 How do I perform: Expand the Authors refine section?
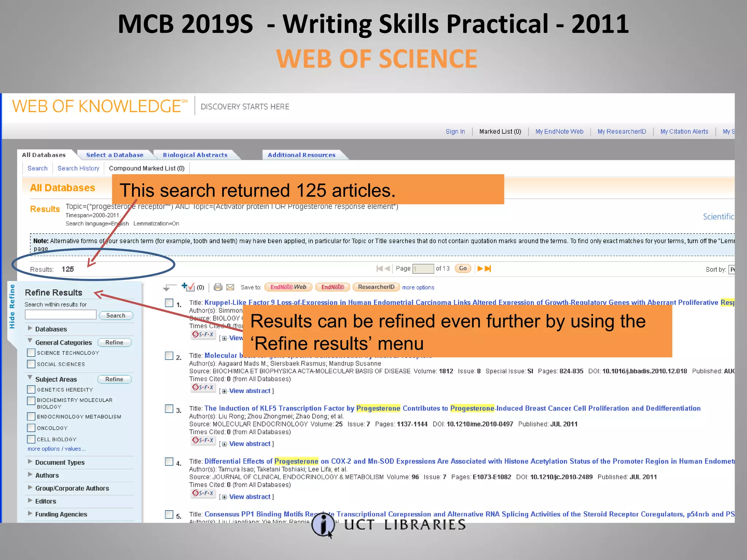pos(30,475)
